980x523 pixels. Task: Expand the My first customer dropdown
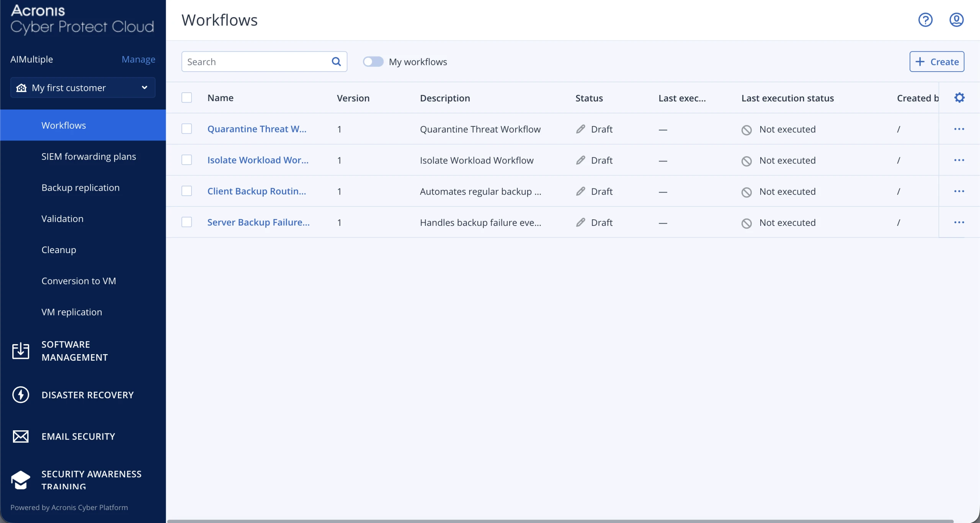tap(83, 88)
